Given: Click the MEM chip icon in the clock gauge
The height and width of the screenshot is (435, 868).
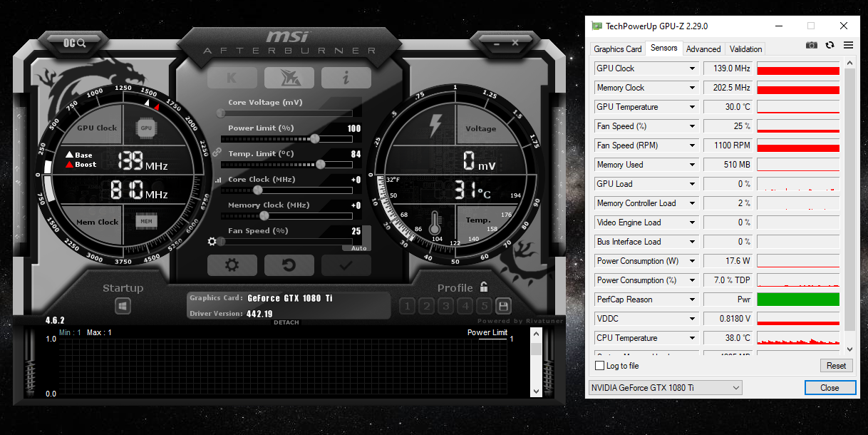Looking at the screenshot, I should click(146, 222).
